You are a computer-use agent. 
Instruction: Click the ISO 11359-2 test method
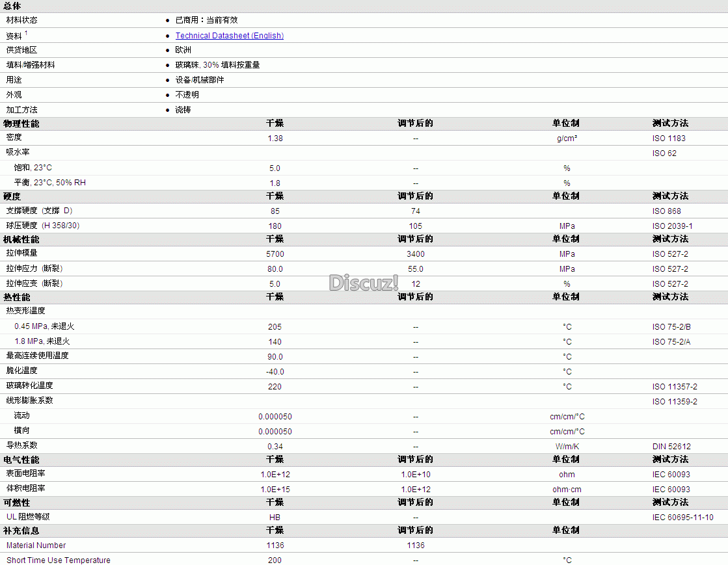point(675,402)
